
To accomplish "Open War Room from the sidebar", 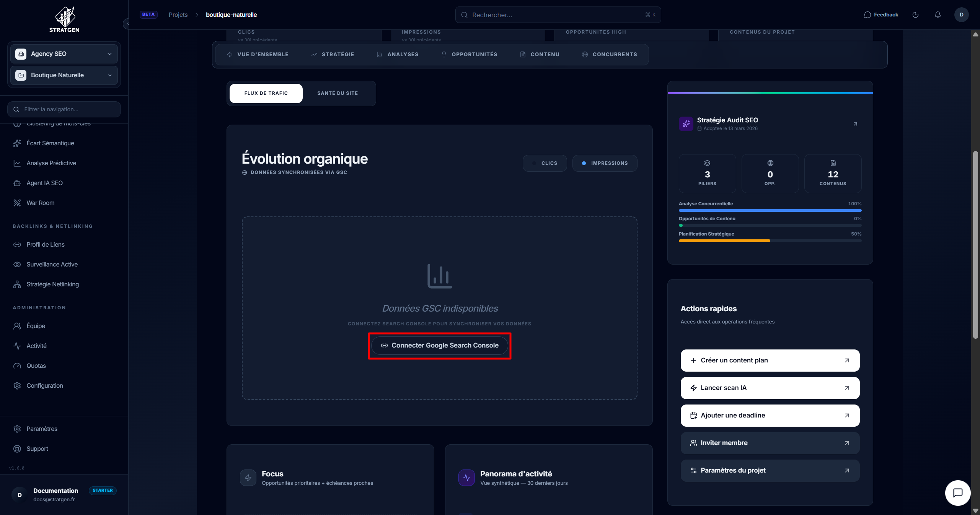I will (40, 203).
